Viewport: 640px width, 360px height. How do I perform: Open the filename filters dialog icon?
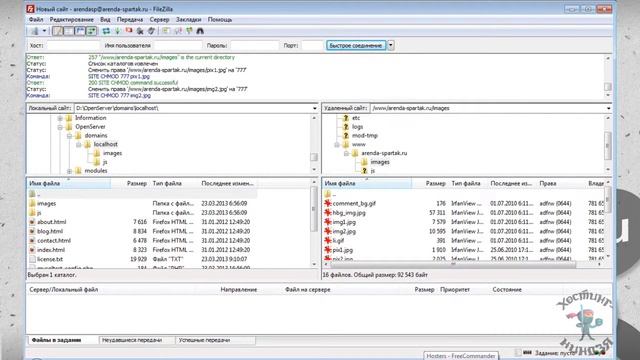pyautogui.click(x=166, y=31)
